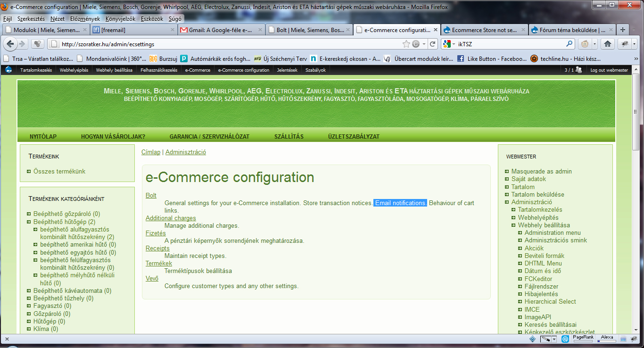Click the Firebug bug icon in the status bar

[x=634, y=339]
